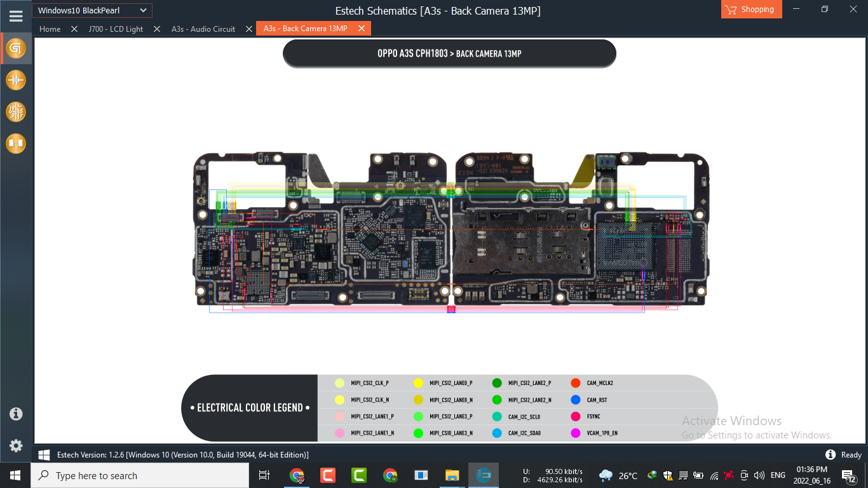
Task: Select the MIPI_CSI2_LANE1_P legend label
Action: tap(372, 417)
